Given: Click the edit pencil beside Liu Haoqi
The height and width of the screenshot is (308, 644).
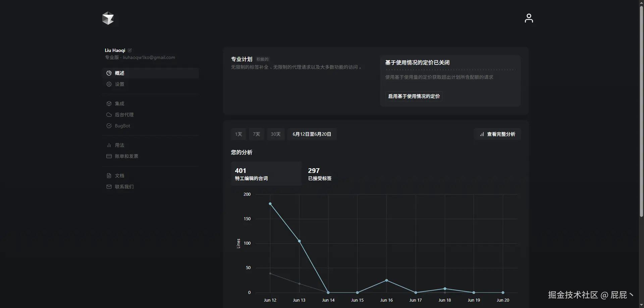Looking at the screenshot, I should (130, 50).
